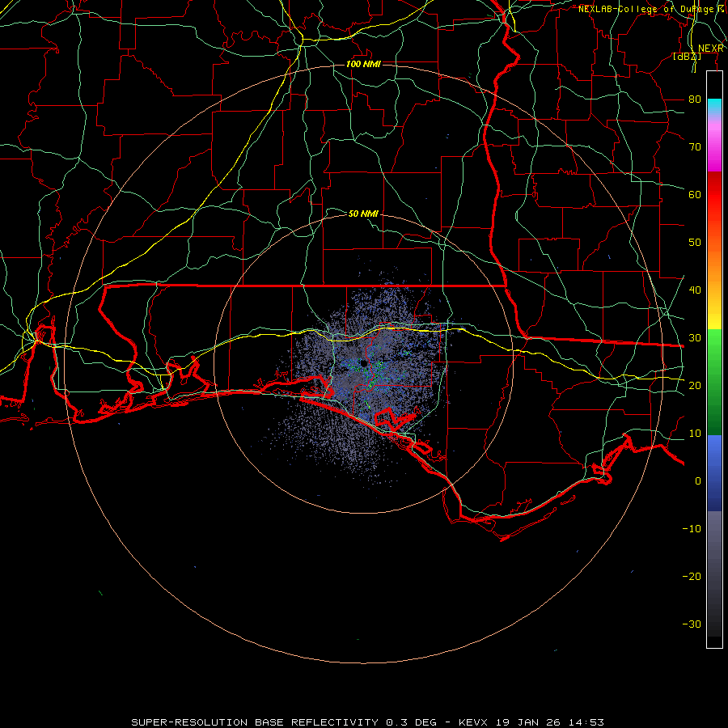
Task: Click the 60 value on dBZ scale
Action: [695, 194]
